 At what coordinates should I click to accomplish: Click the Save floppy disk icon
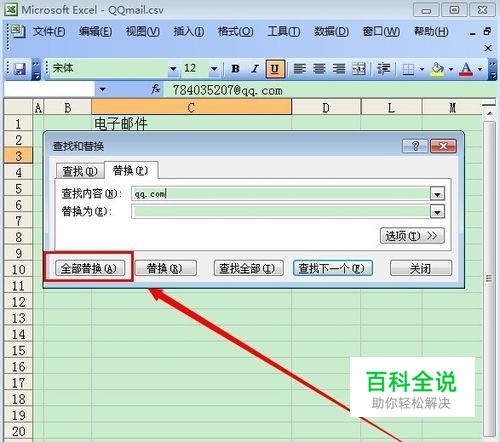19,69
